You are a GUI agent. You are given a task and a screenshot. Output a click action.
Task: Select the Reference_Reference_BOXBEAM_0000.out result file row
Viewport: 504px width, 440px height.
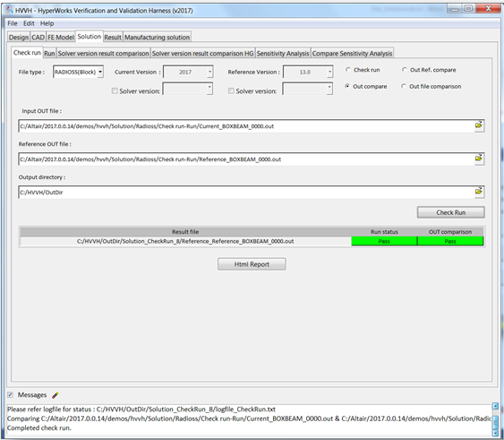click(185, 241)
